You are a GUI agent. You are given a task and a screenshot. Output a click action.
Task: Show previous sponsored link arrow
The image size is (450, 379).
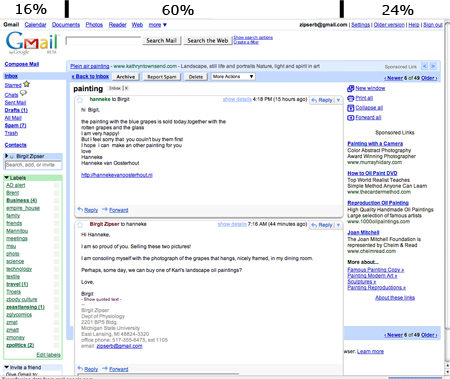point(424,66)
